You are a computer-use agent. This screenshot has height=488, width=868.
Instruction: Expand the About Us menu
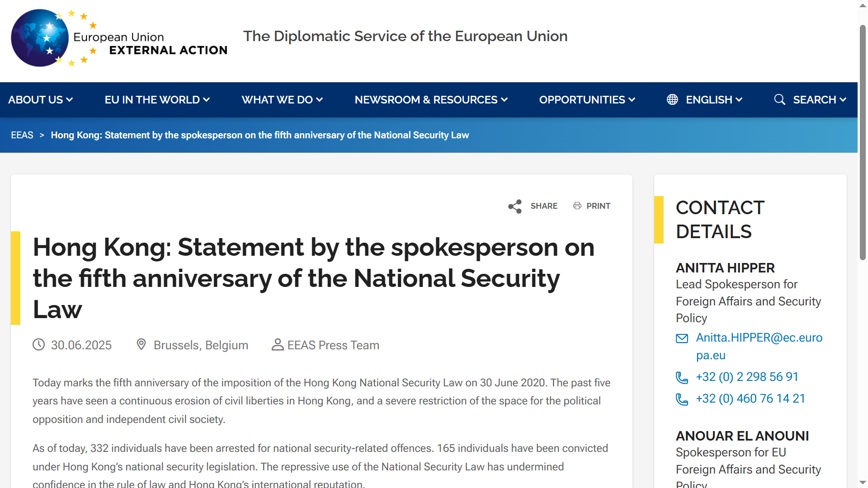point(41,100)
